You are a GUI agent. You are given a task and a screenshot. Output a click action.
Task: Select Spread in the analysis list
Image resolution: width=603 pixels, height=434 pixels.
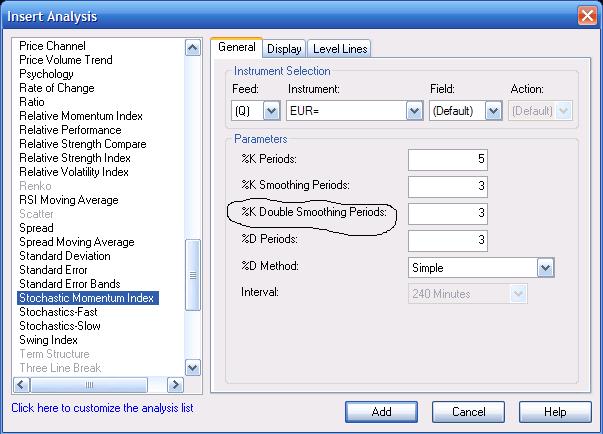[36, 228]
